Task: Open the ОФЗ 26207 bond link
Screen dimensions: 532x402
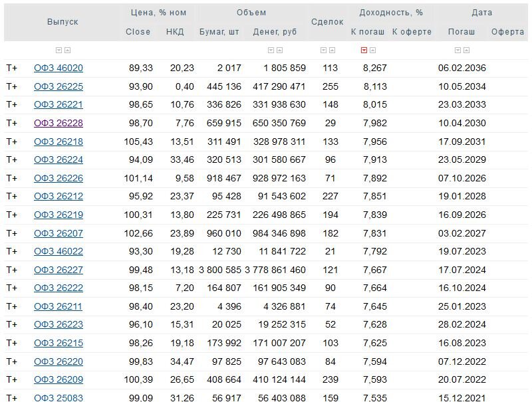Action: point(59,233)
